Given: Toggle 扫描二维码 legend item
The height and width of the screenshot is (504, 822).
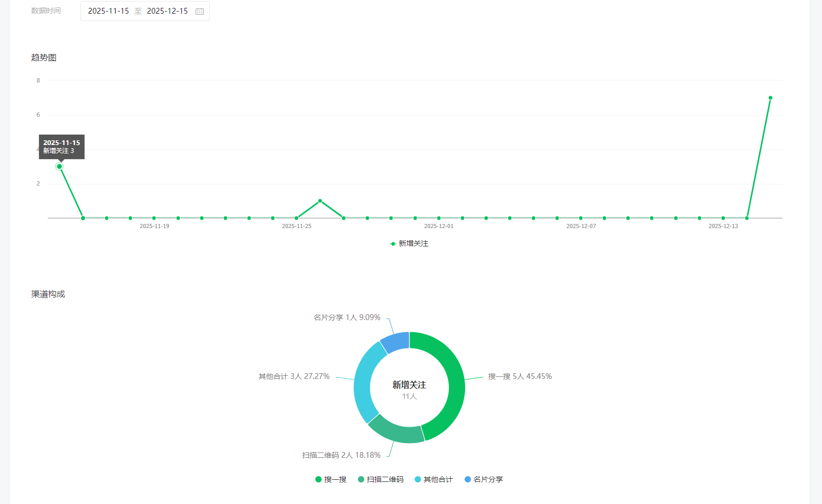Looking at the screenshot, I should pos(381,479).
